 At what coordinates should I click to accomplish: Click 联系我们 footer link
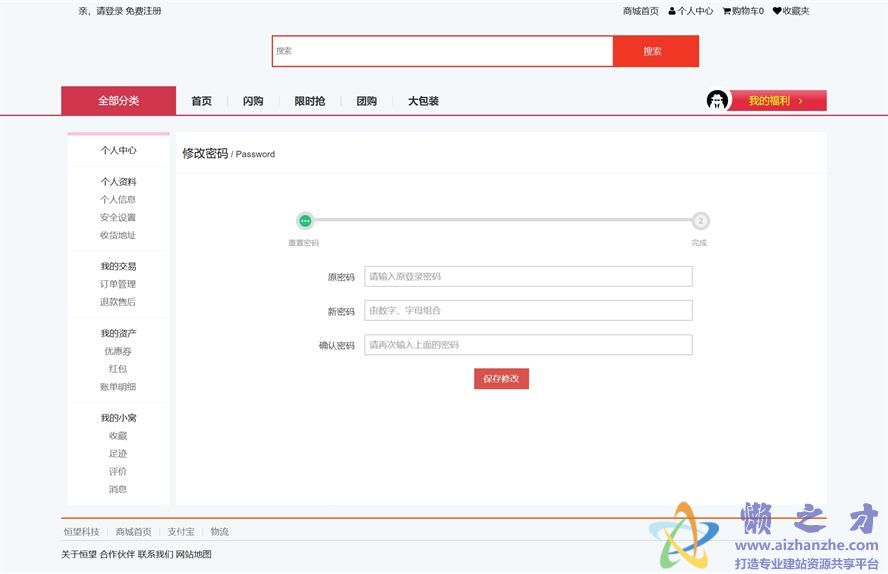pos(155,554)
